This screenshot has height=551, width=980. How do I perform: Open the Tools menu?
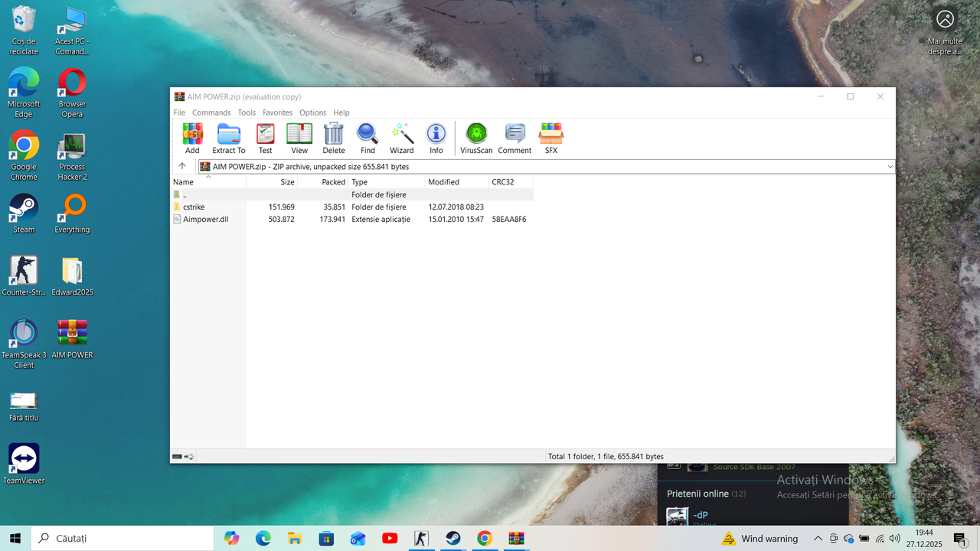(247, 112)
